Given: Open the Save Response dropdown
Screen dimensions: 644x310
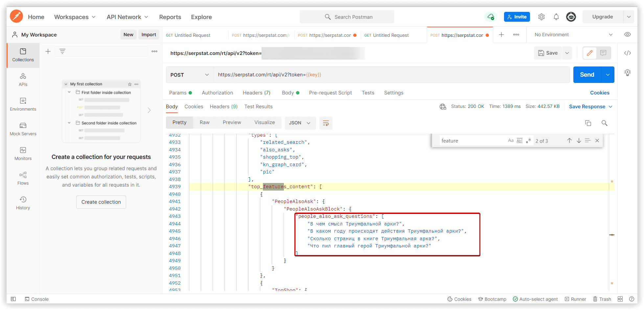Looking at the screenshot, I should 591,107.
